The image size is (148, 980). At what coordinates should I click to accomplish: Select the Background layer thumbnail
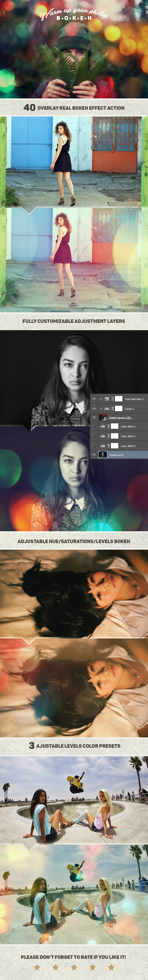tap(103, 455)
